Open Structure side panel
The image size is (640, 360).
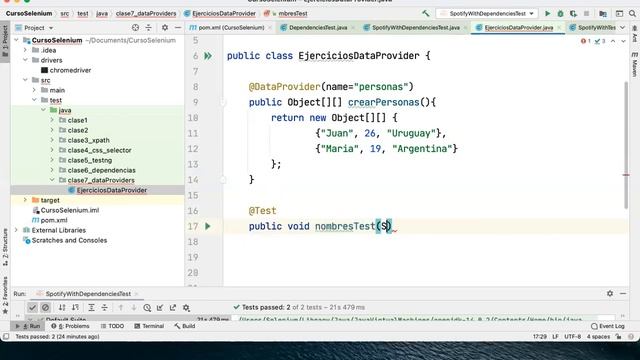[x=5, y=247]
